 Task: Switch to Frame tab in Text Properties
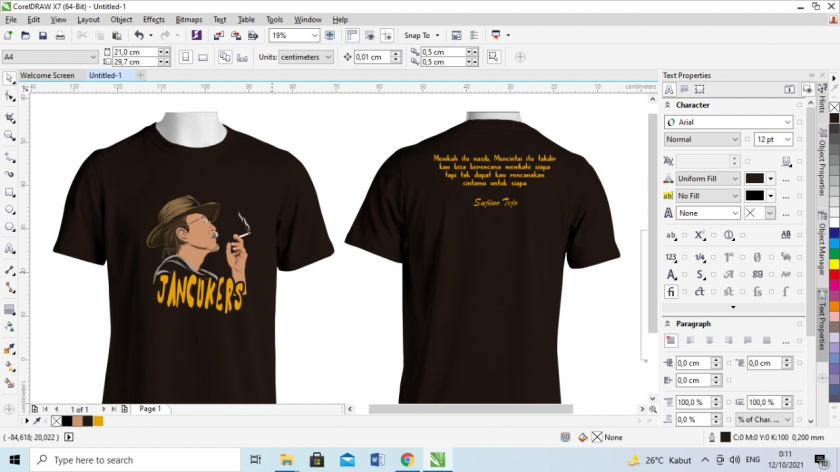point(700,89)
